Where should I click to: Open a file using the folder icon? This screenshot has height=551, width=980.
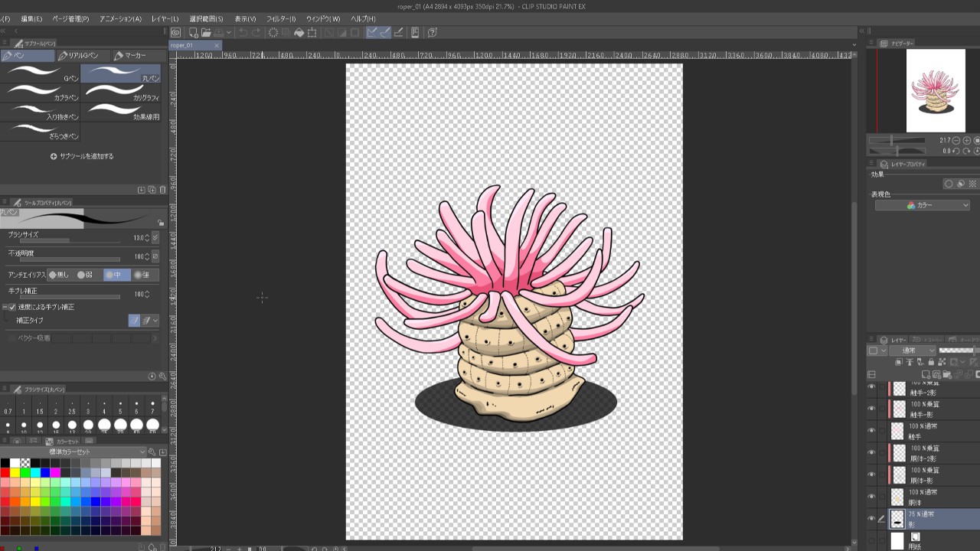pos(207,33)
